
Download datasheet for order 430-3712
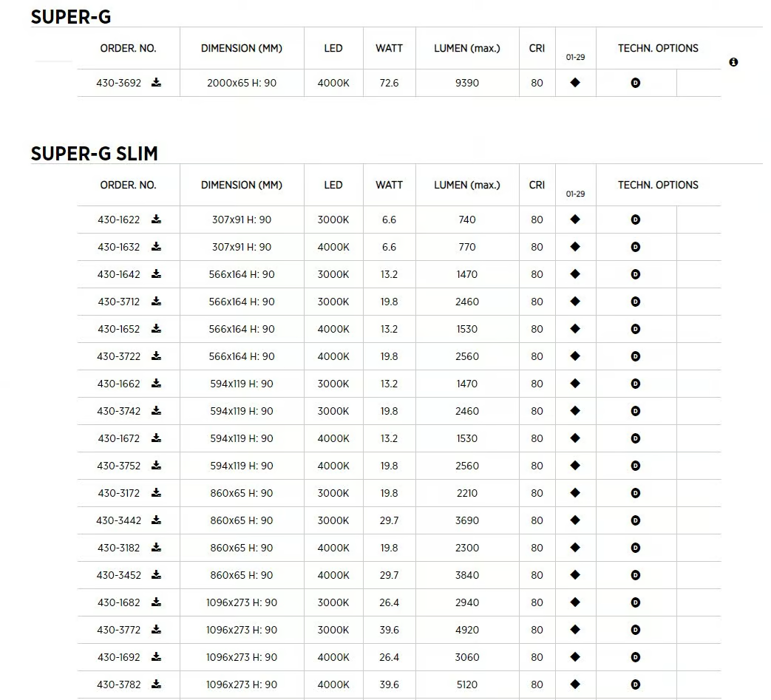tap(157, 301)
